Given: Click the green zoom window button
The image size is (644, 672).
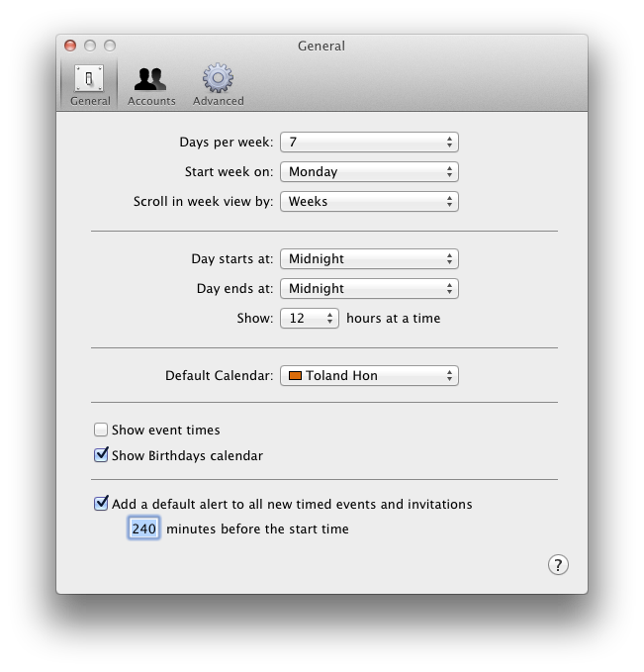Looking at the screenshot, I should click(110, 46).
